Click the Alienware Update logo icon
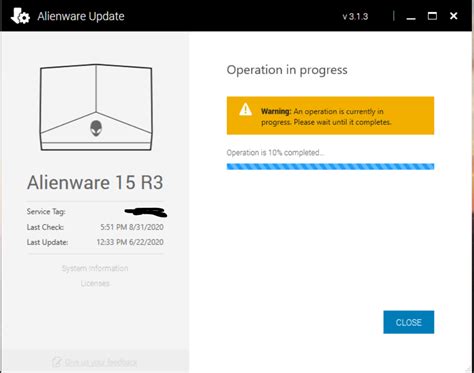Viewport: 474px width, 373px height. (x=20, y=16)
